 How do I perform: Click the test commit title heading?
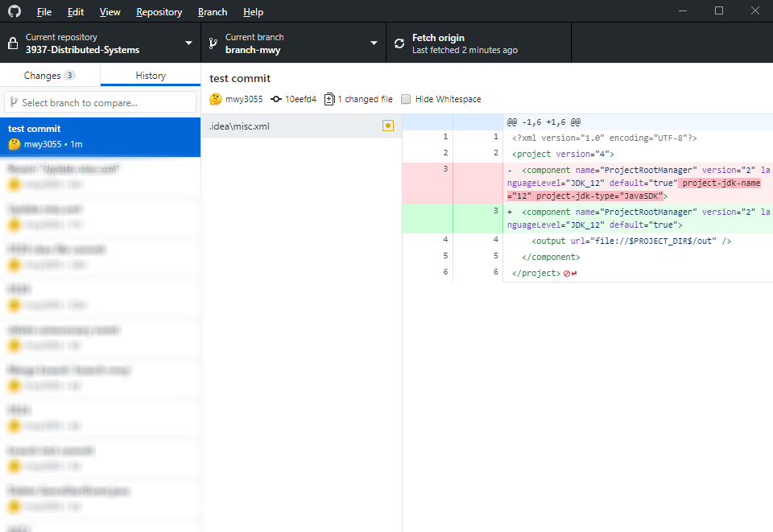coord(240,78)
